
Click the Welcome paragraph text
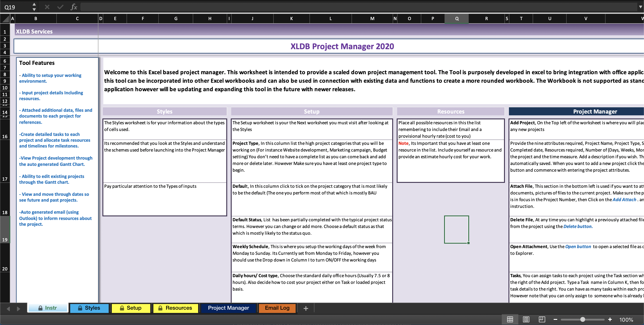pos(374,81)
